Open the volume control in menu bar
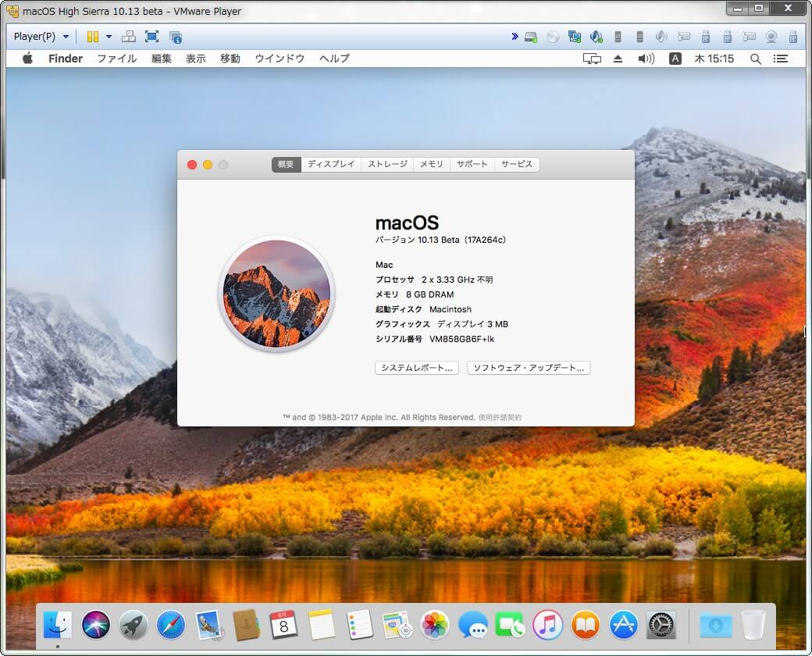812x656 pixels. (646, 59)
